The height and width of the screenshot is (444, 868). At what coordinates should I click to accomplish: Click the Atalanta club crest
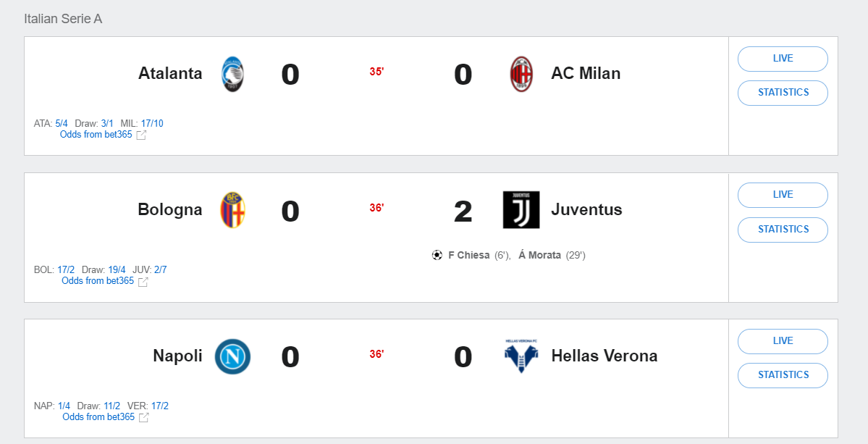pos(232,75)
